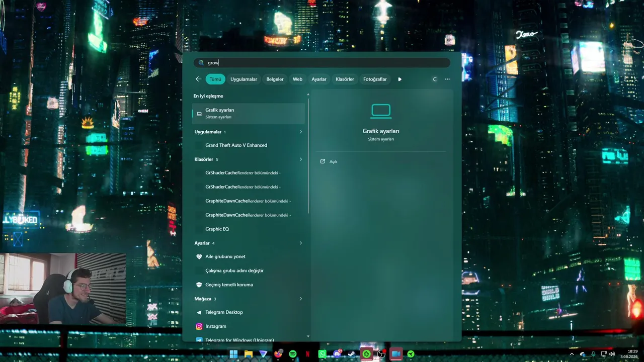Image resolution: width=644 pixels, height=362 pixels.
Task: Go back with the search panel arrow
Action: click(198, 79)
